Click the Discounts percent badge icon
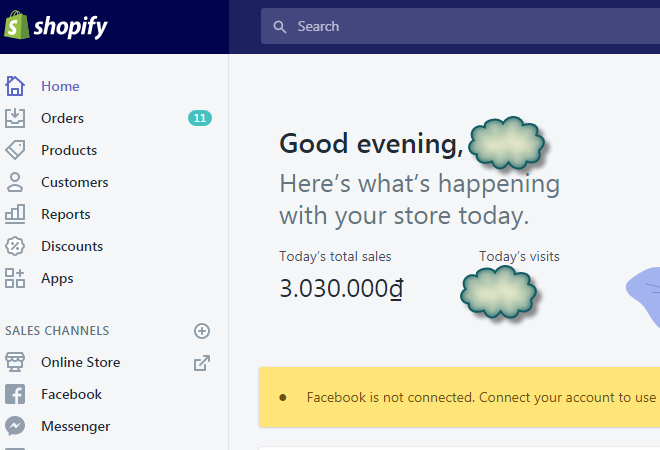Image resolution: width=660 pixels, height=450 pixels. tap(15, 246)
